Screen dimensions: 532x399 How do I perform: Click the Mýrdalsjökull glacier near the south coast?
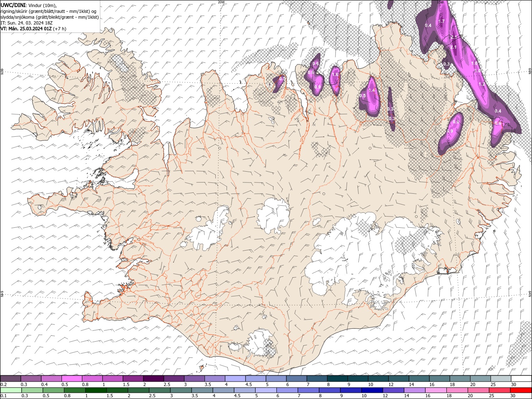click(x=261, y=343)
